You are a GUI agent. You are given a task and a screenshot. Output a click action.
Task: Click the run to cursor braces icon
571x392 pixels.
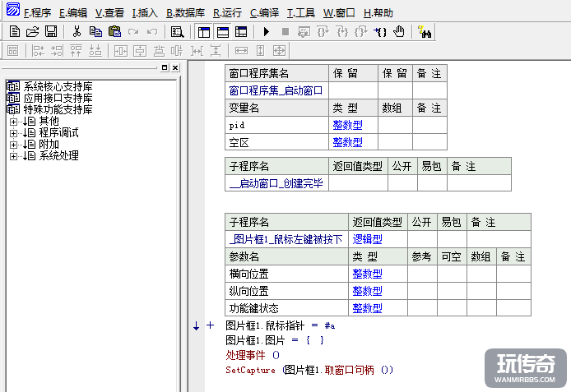point(380,32)
